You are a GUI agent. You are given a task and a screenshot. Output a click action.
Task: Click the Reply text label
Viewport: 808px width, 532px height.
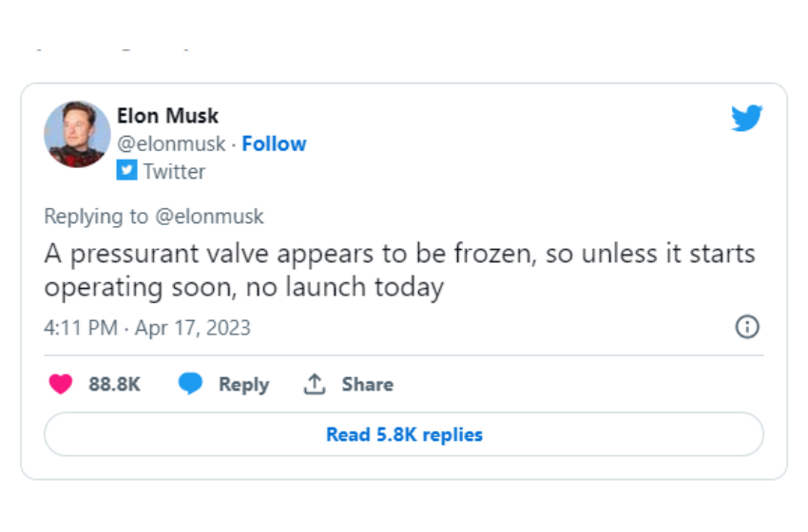(243, 385)
